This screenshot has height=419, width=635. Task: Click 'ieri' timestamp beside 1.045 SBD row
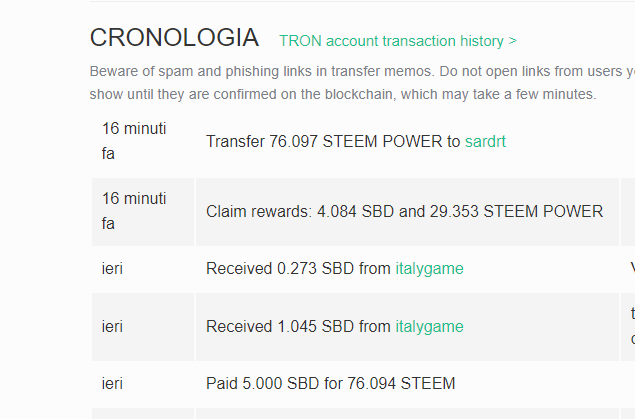coord(112,326)
